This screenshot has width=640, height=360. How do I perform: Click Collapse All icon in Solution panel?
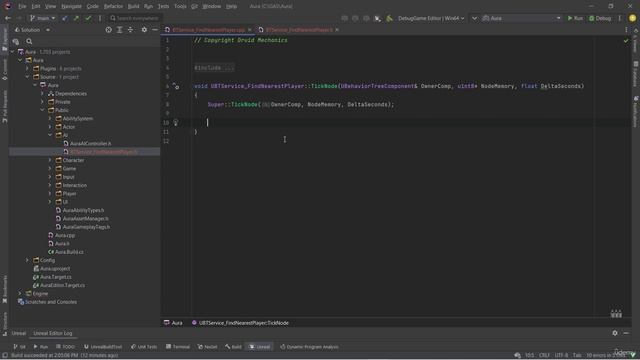pos(130,30)
